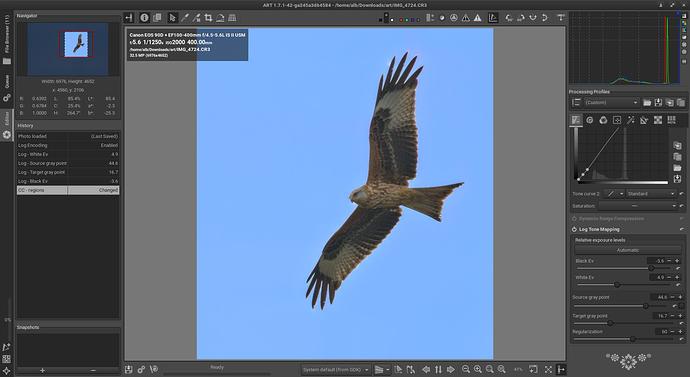The height and width of the screenshot is (377, 690).
Task: Select 'Log - Target gray point' history entry
Action: pyautogui.click(x=68, y=172)
